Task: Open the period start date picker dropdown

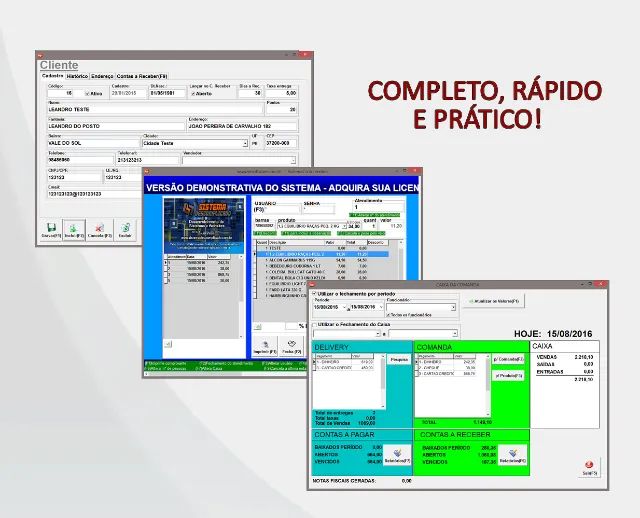Action: point(344,307)
